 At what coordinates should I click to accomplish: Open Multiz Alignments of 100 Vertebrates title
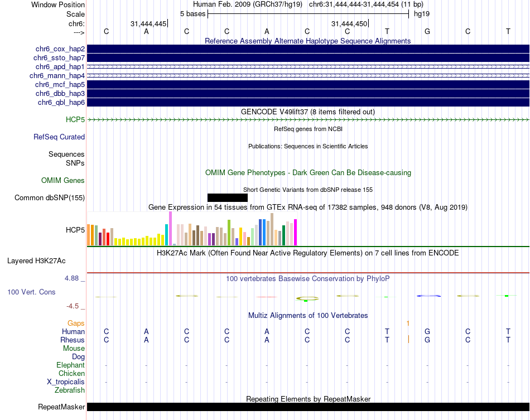point(308,316)
